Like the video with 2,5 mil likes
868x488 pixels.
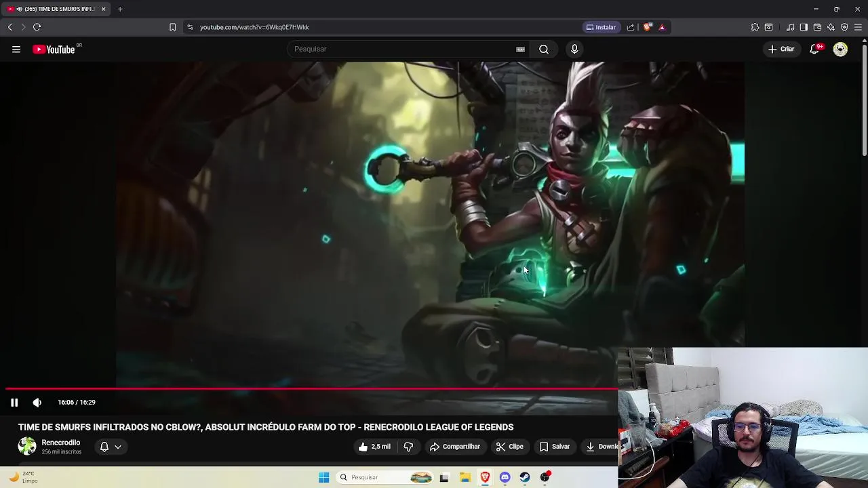pos(374,447)
